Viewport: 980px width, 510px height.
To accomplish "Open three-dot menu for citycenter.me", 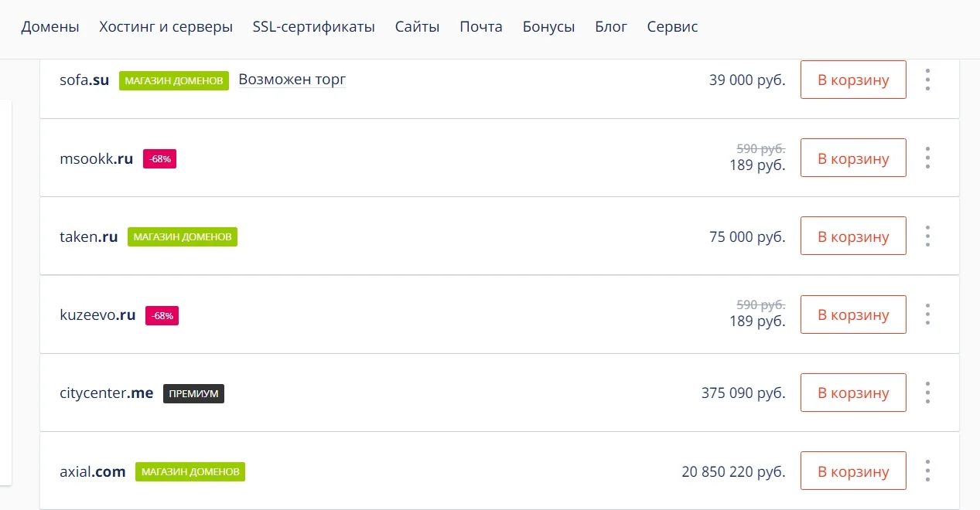I will pyautogui.click(x=927, y=392).
